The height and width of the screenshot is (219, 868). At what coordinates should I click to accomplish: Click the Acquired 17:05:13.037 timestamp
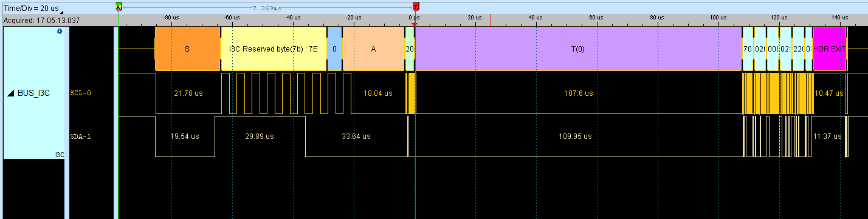41,20
